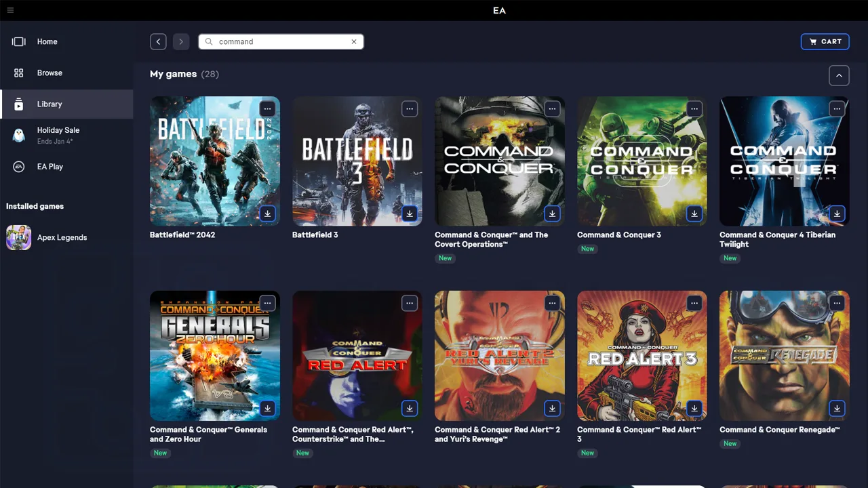Image resolution: width=868 pixels, height=488 pixels.
Task: Download Battlefield 3
Action: click(410, 213)
